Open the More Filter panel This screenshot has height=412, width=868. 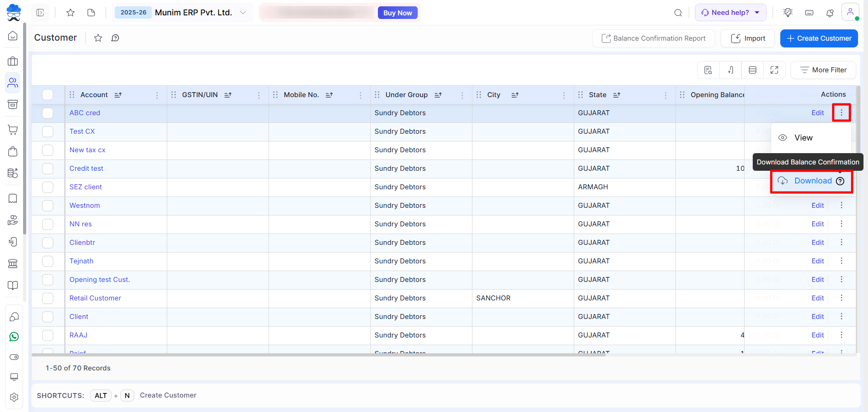click(x=823, y=70)
